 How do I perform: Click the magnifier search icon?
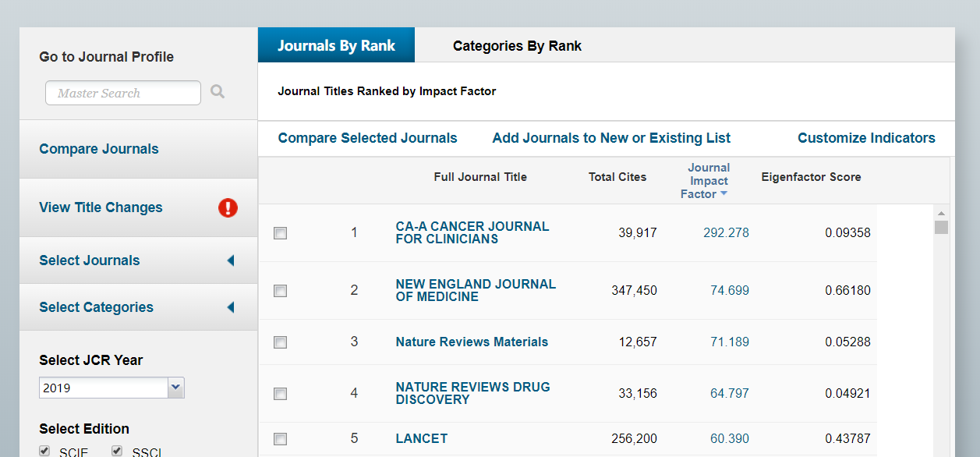click(218, 92)
